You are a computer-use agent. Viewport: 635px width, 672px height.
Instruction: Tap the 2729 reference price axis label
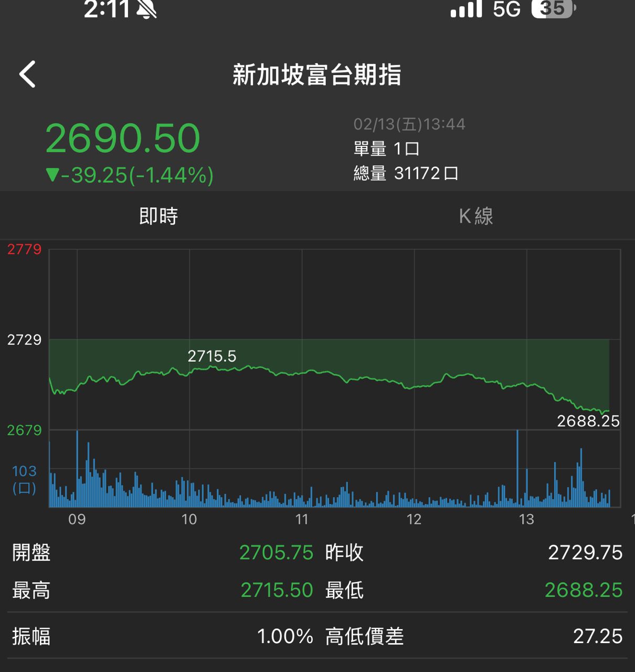(x=24, y=340)
